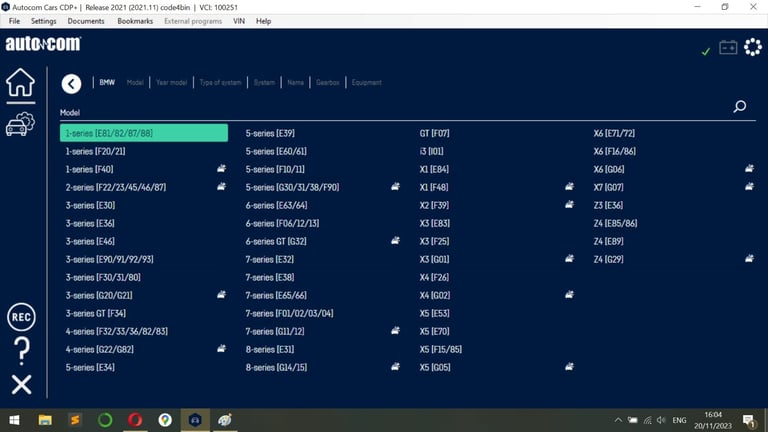
Task: Click car icon beside X2 [F39]
Action: click(x=569, y=204)
